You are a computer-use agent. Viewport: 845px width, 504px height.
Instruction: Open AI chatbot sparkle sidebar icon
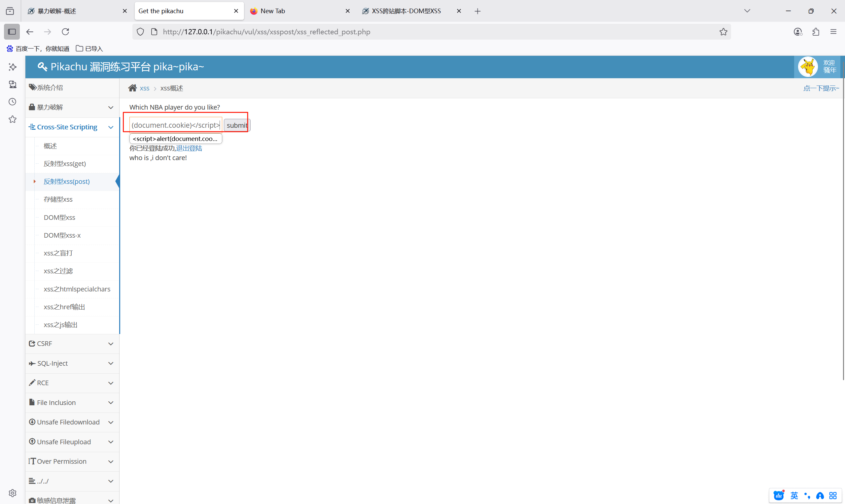point(13,67)
